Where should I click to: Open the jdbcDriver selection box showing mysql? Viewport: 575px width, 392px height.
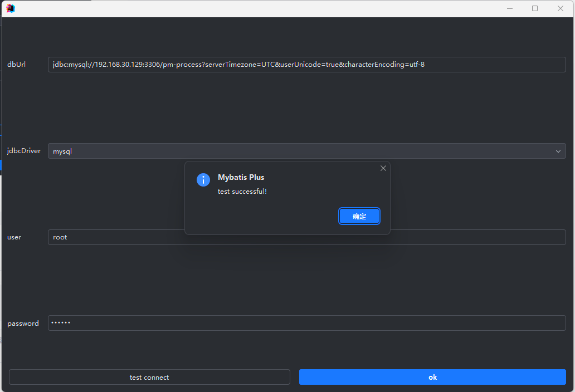pyautogui.click(x=306, y=151)
